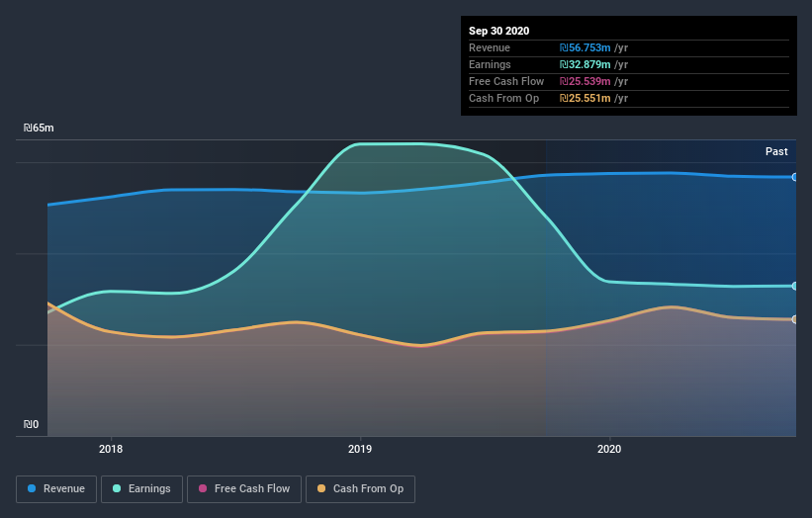
Task: Click the Earnings endpoint marker on the chart
Action: (x=795, y=286)
